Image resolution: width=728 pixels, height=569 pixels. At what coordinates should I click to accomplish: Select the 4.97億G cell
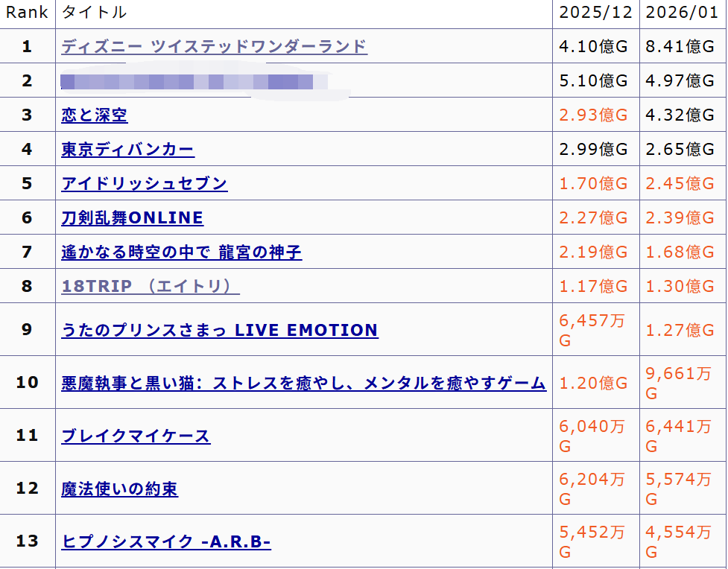coord(683,80)
